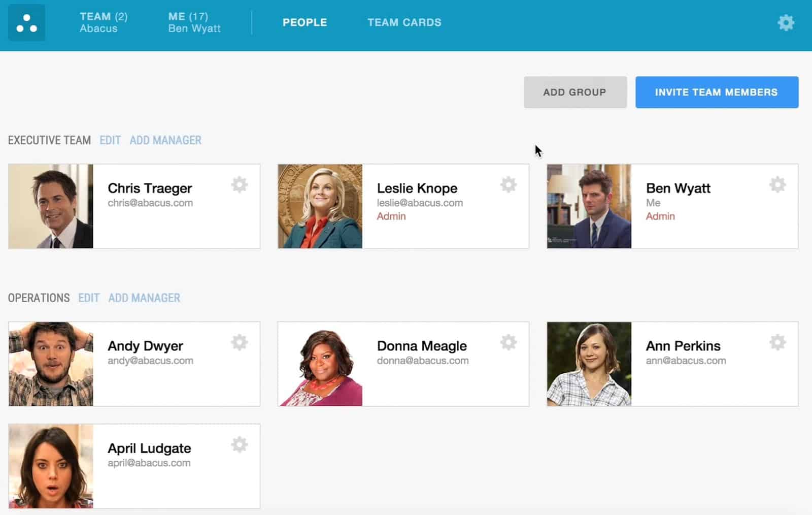Screen dimensions: 812x515
Task: Click the INVITE TEAM MEMBERS button
Action: coord(717,92)
